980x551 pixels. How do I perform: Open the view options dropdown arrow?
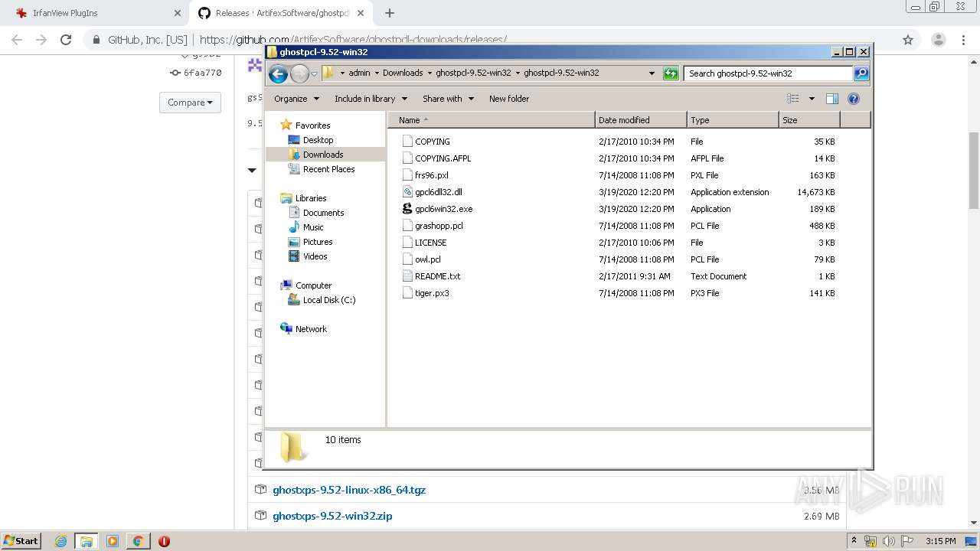tap(812, 99)
